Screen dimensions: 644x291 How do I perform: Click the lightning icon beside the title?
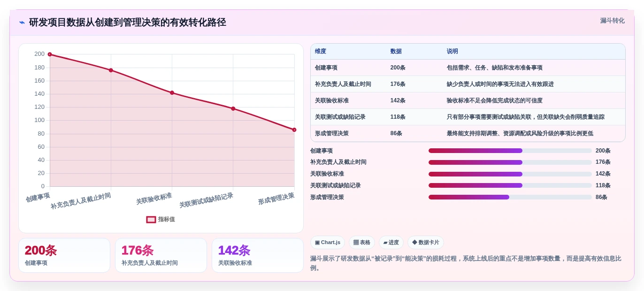[x=22, y=23]
